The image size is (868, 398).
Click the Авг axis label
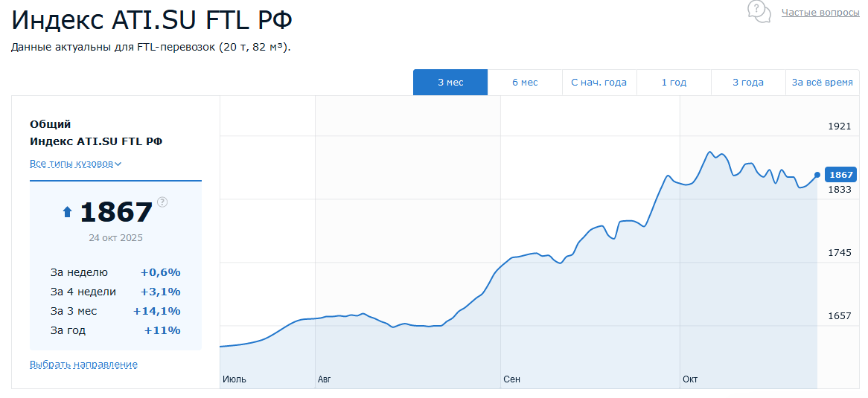[x=323, y=379]
